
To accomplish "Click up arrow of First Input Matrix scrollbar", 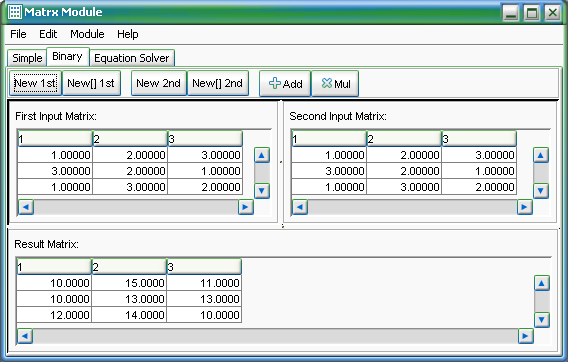I will (262, 155).
